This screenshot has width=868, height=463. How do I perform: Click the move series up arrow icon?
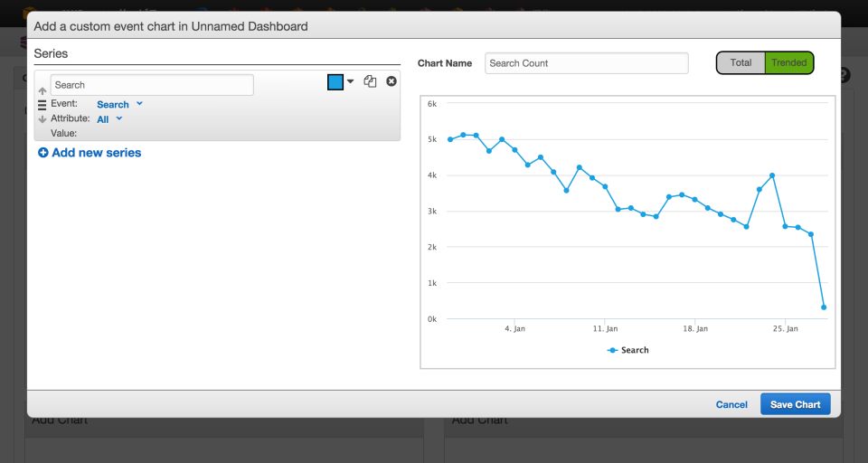(x=42, y=90)
